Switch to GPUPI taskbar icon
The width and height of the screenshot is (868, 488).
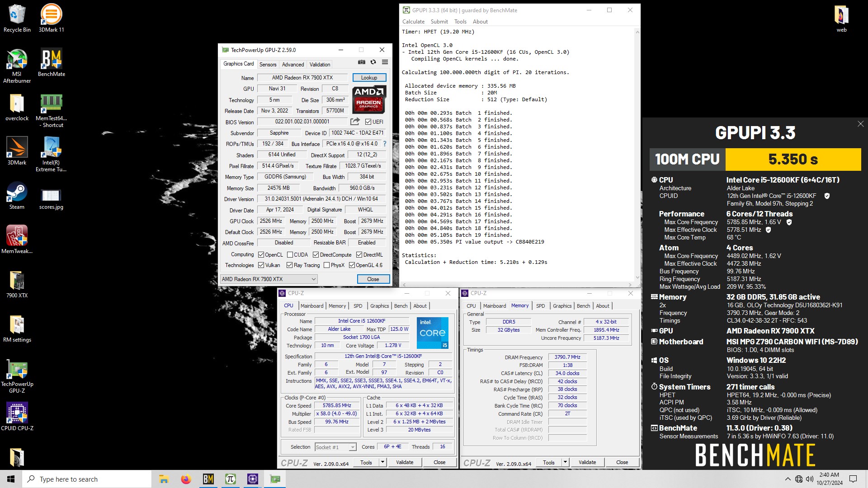pos(230,479)
